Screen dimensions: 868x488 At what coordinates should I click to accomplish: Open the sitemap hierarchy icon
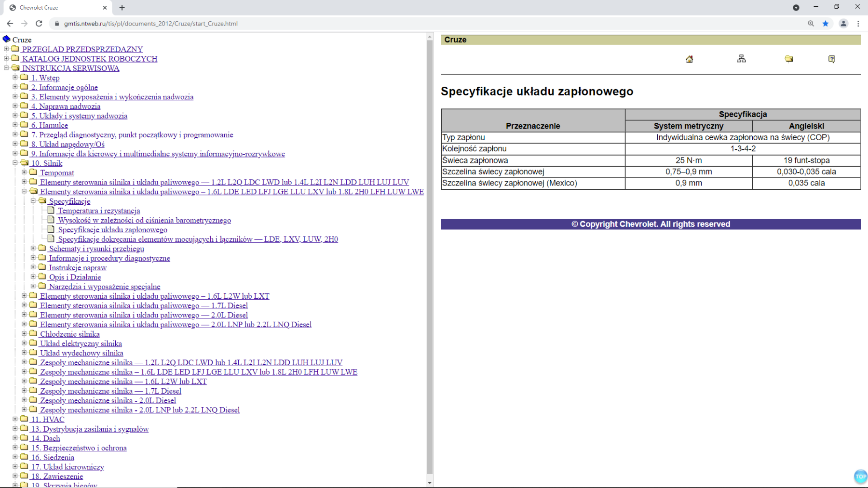(741, 59)
